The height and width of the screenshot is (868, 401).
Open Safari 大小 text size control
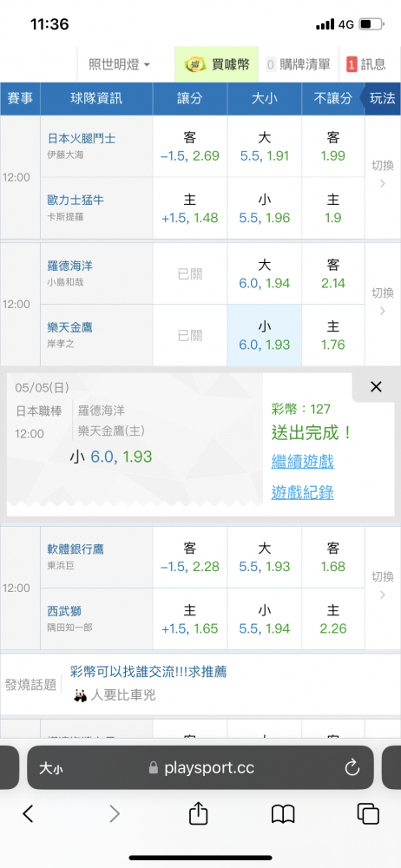tap(50, 768)
